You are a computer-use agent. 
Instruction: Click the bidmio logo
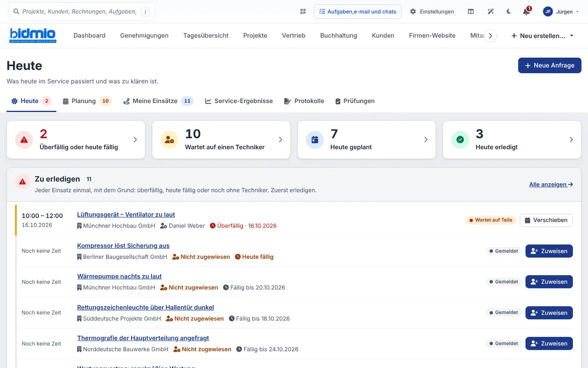click(33, 35)
